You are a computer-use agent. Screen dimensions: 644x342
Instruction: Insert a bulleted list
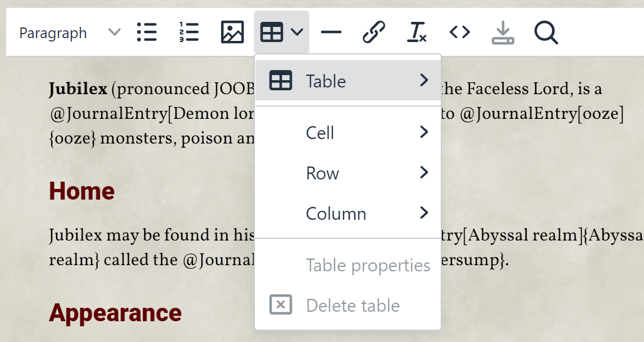pyautogui.click(x=147, y=32)
